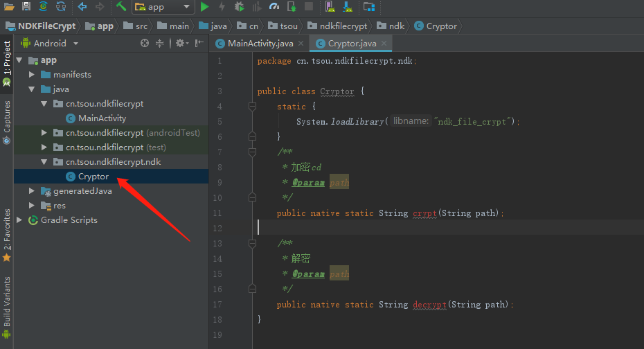The image size is (644, 349).
Task: Run the app with green play button
Action: click(x=204, y=6)
